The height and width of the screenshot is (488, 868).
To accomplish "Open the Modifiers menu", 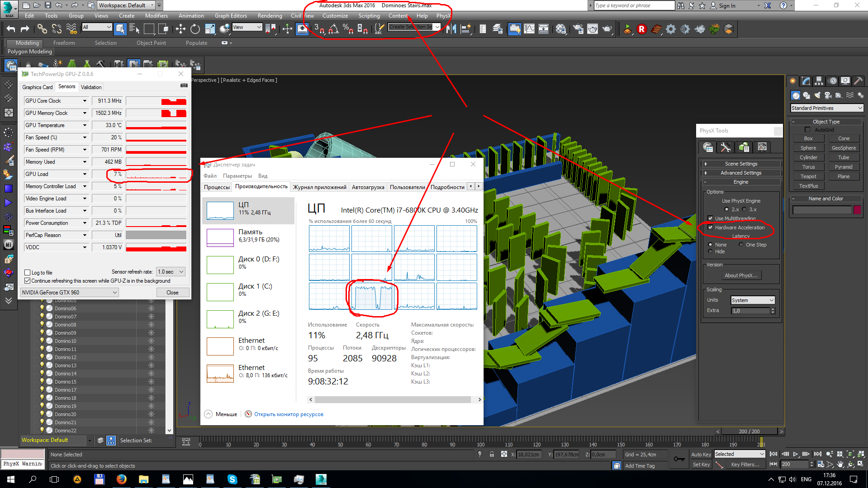I will click(x=156, y=16).
